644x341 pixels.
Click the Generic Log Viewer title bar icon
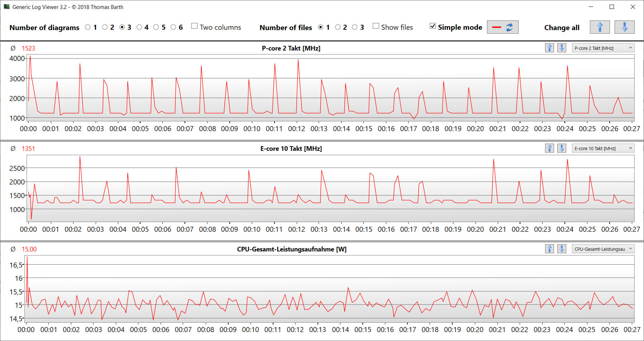(6, 7)
